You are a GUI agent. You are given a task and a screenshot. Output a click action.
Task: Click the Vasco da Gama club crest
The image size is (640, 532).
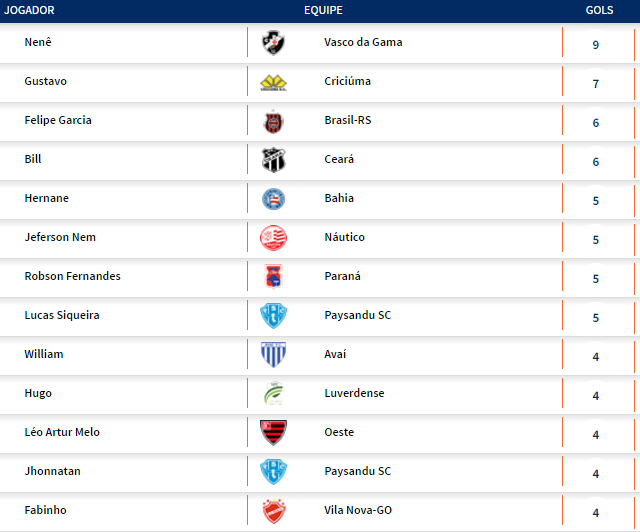coord(273,43)
